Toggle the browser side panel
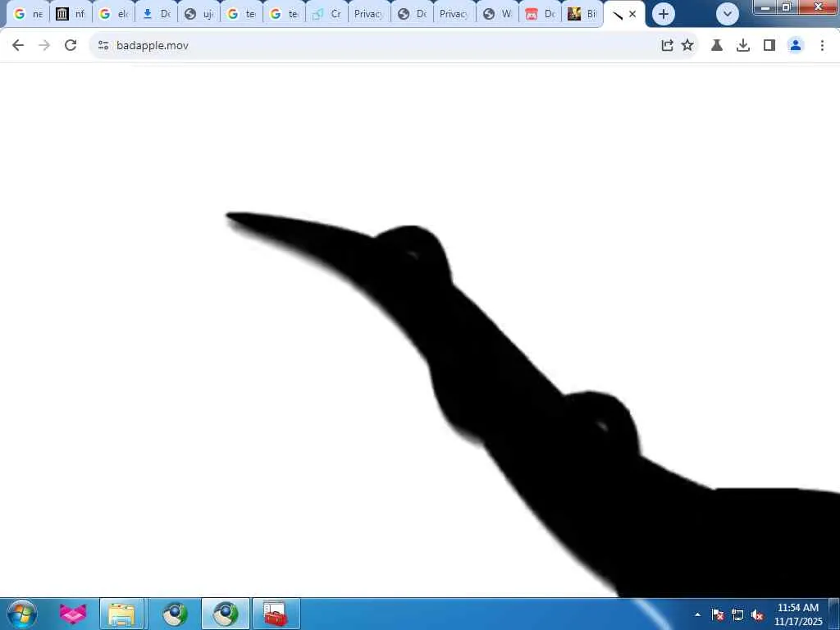This screenshot has width=840, height=630. pyautogui.click(x=769, y=46)
